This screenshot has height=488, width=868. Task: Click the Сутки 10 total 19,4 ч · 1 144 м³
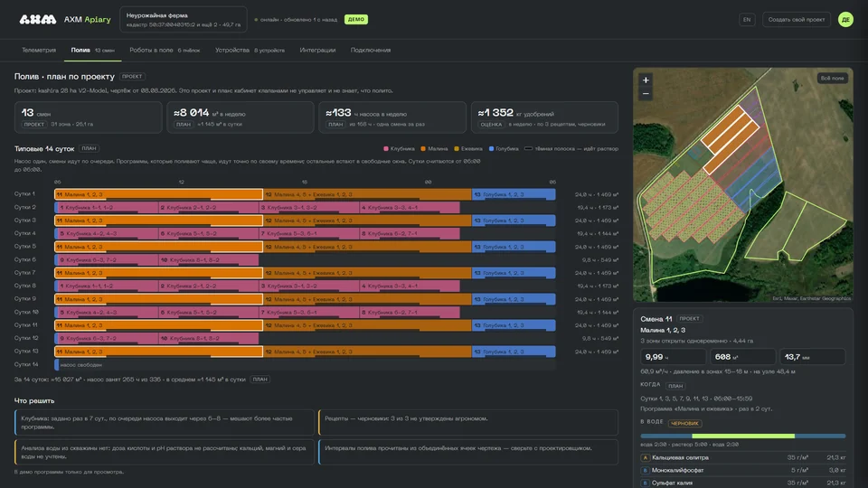point(598,312)
